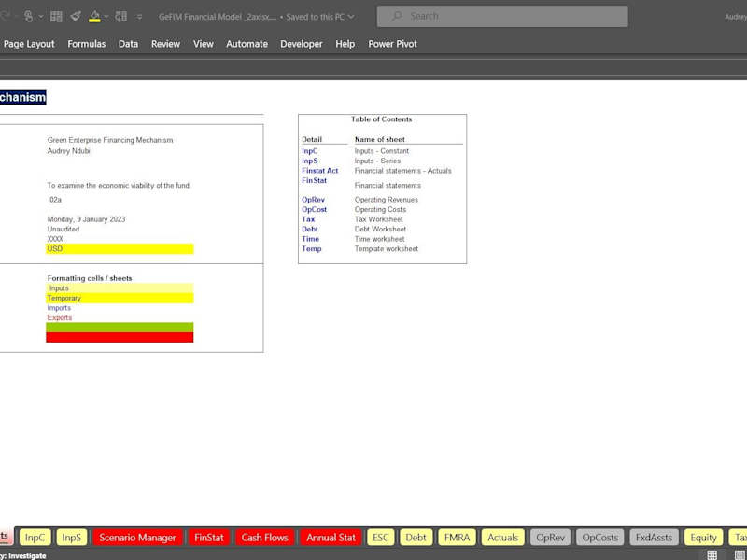The width and height of the screenshot is (747, 560).
Task: Click the freeze panes icon in quick access toolbar
Action: [x=121, y=17]
